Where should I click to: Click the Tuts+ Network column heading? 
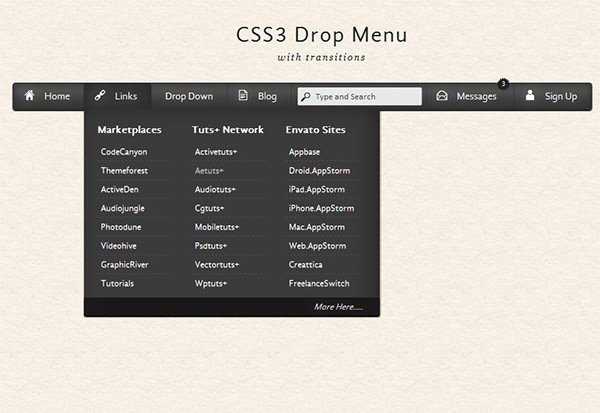tap(228, 130)
